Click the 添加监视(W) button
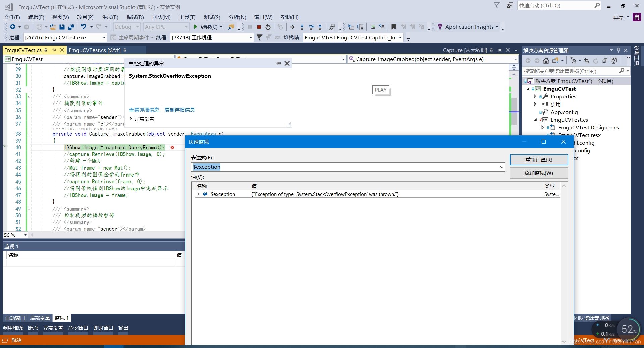Screen dimensions: 644x348 pos(539,173)
